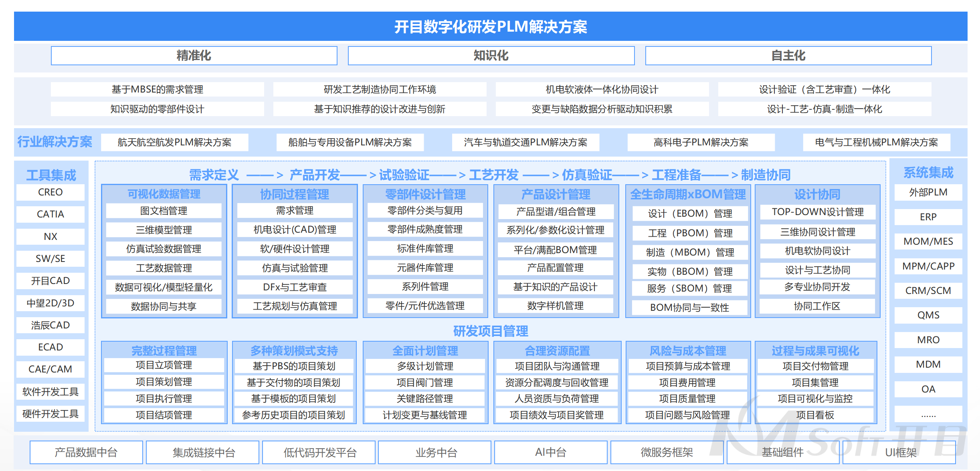Viewport: 980px width, 471px height.
Task: Click the 开目CAD integration entry
Action: click(x=50, y=280)
